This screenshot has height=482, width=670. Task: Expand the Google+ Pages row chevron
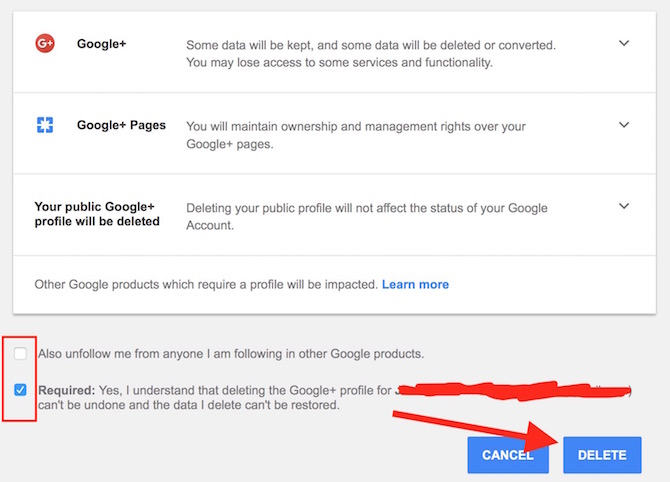[624, 126]
